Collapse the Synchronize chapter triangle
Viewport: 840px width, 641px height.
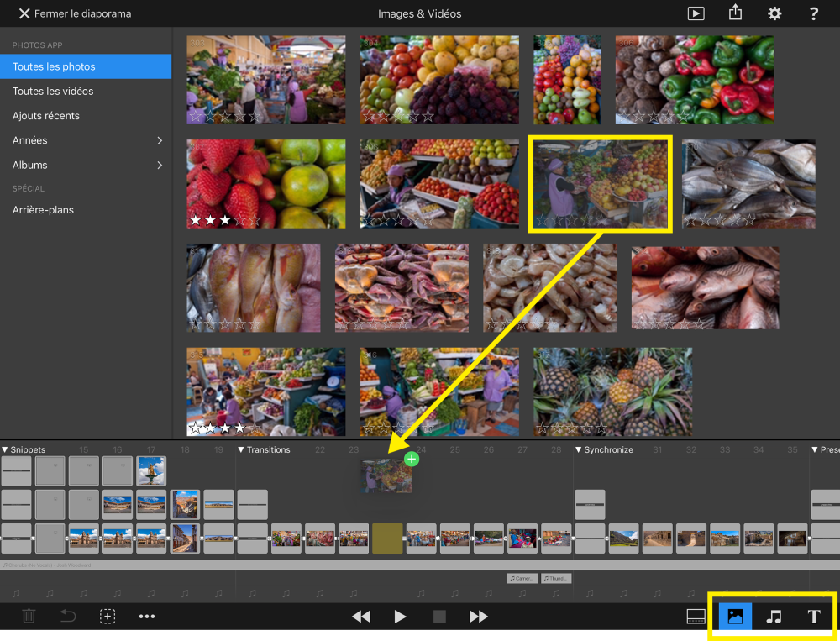point(579,449)
